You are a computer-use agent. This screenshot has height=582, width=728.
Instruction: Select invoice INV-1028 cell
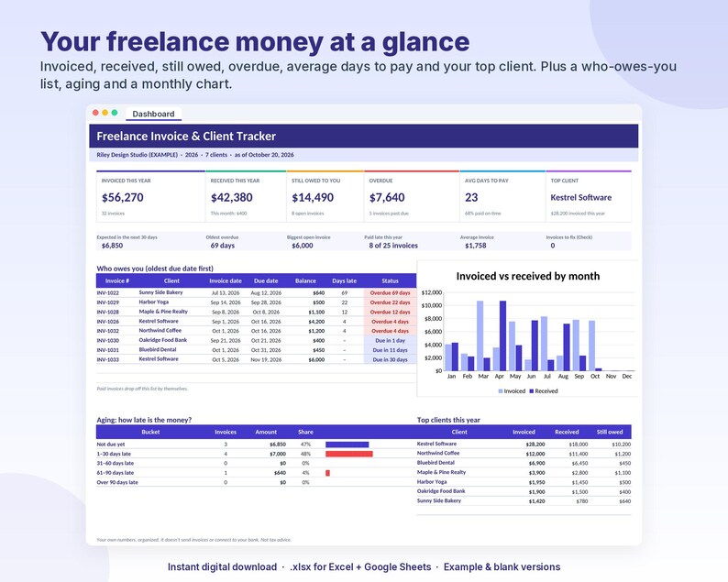[x=107, y=312]
